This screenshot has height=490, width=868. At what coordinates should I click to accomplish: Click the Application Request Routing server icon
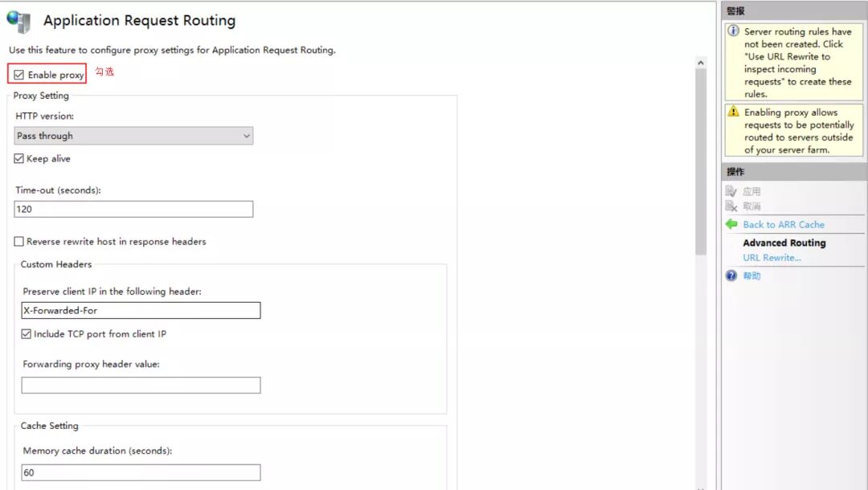point(18,21)
